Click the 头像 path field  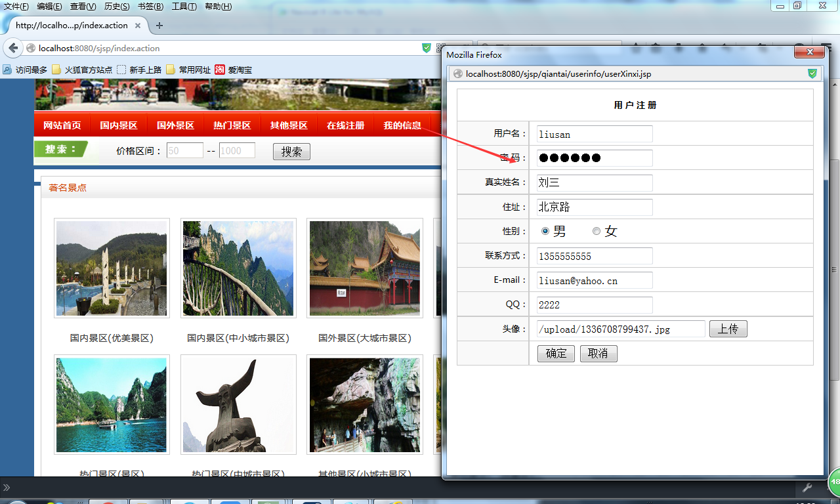(621, 329)
